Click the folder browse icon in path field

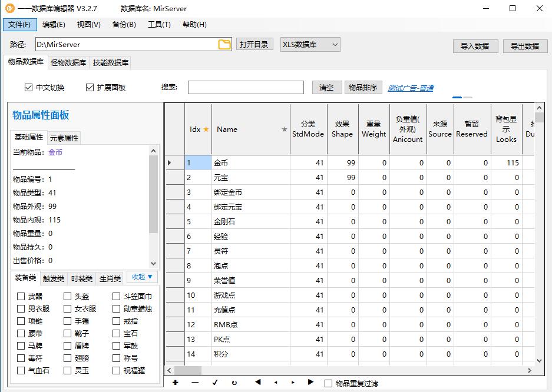(224, 45)
